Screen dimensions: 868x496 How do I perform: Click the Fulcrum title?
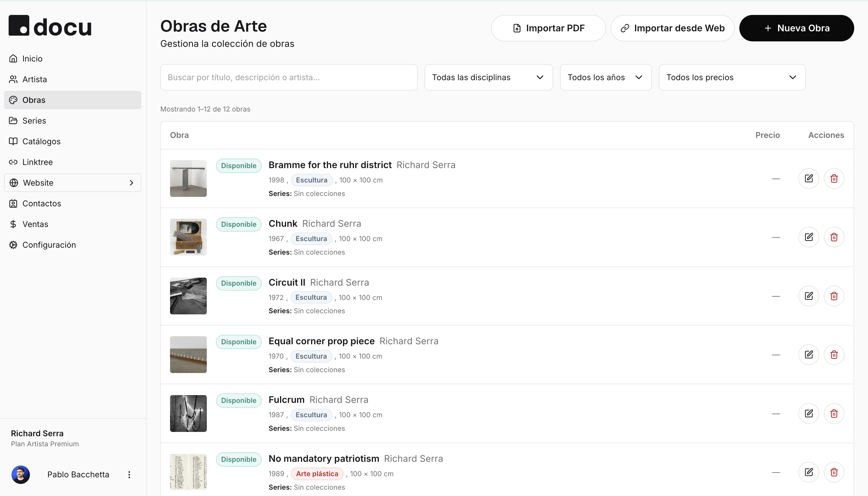(x=286, y=400)
